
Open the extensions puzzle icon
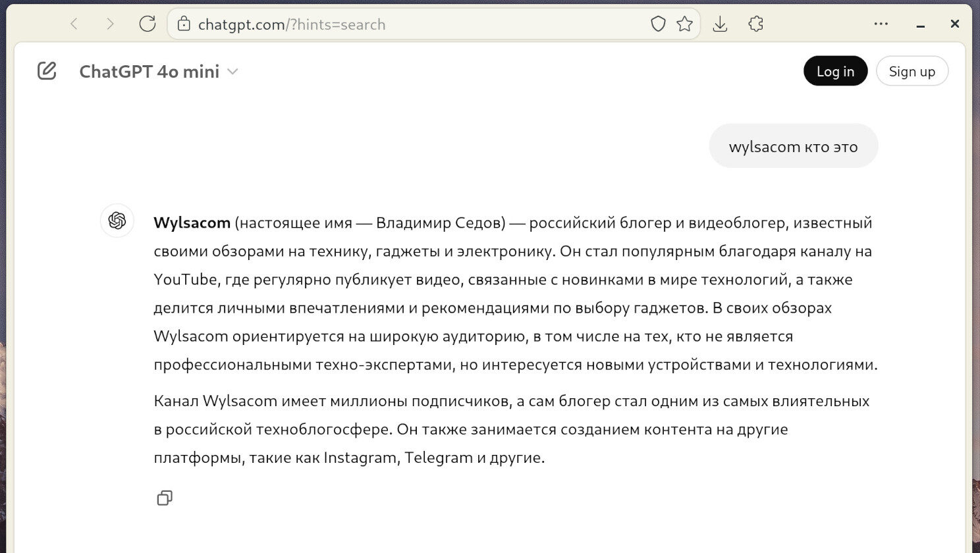(755, 24)
